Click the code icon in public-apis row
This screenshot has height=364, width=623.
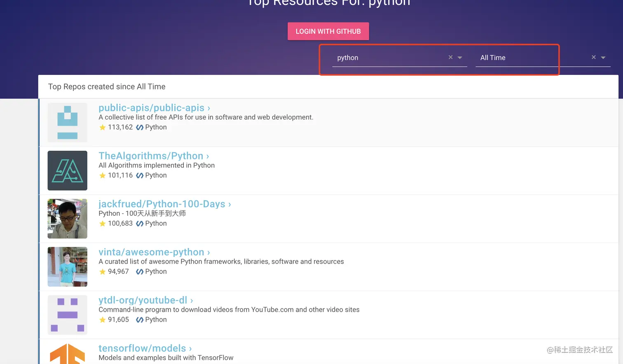click(140, 127)
